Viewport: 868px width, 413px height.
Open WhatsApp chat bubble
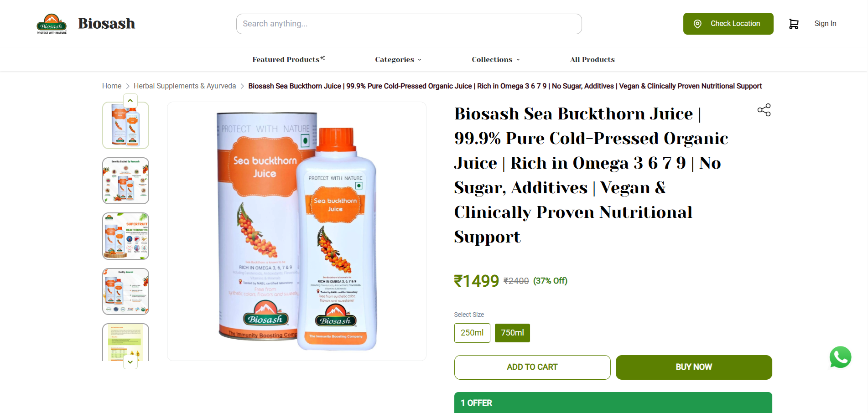pos(840,357)
